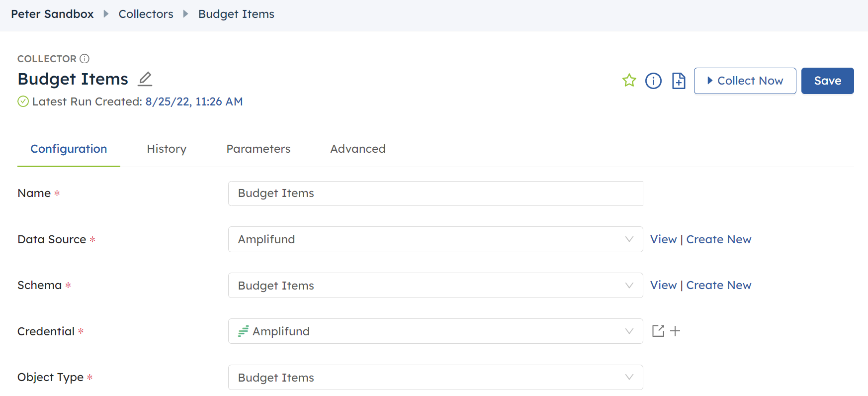This screenshot has width=868, height=396.
Task: Open the Parameters tab
Action: click(258, 149)
